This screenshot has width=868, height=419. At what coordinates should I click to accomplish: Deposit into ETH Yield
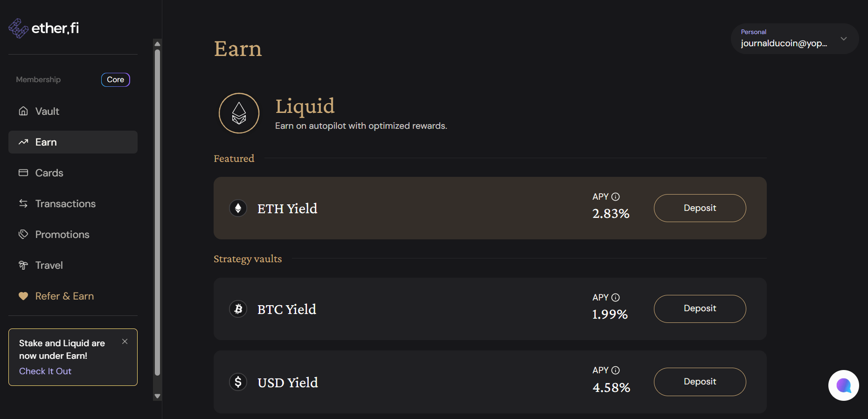pyautogui.click(x=700, y=208)
